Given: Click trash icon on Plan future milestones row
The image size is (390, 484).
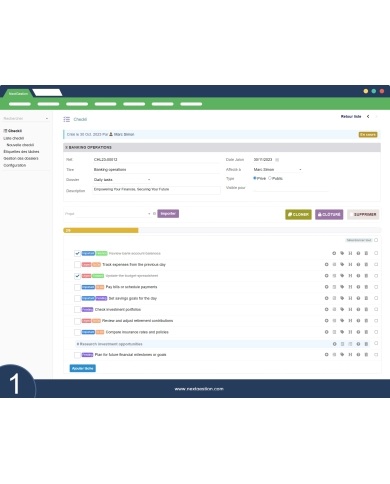Looking at the screenshot, I should [x=366, y=355].
